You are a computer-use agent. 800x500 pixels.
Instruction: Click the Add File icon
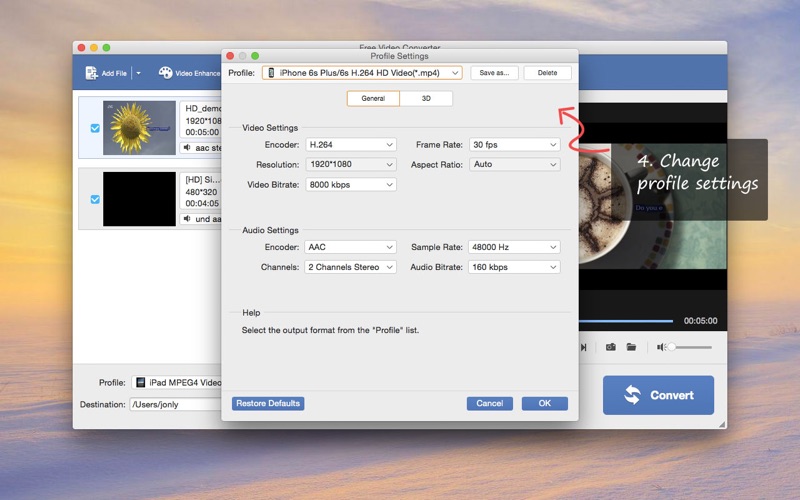91,73
